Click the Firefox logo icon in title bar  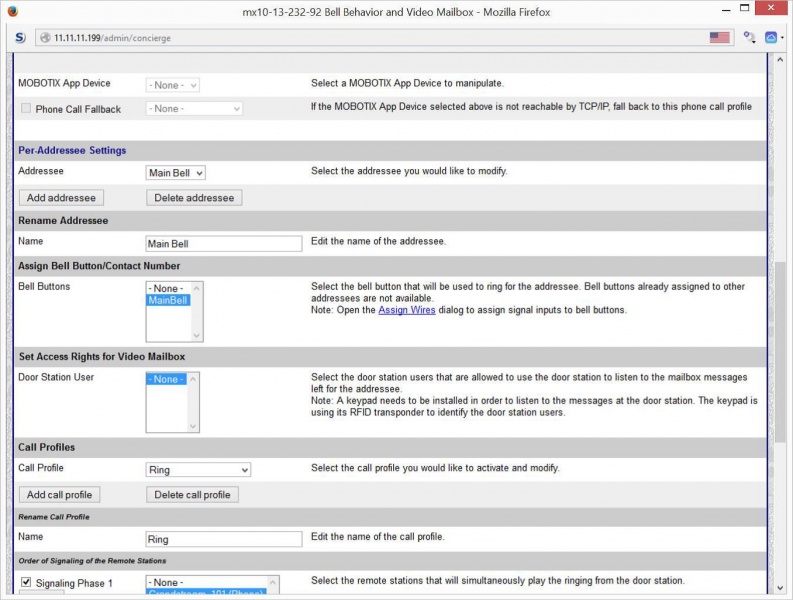pos(13,11)
